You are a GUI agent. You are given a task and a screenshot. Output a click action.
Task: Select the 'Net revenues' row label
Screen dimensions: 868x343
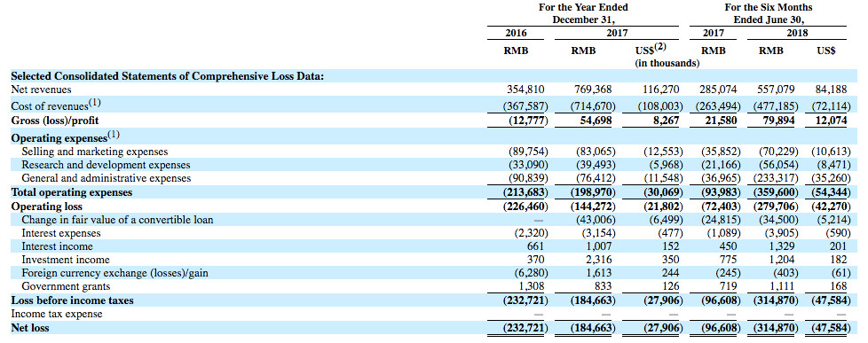click(x=41, y=89)
